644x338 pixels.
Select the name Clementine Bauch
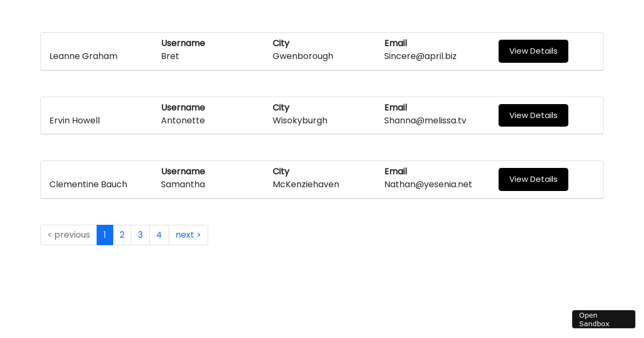click(x=88, y=185)
